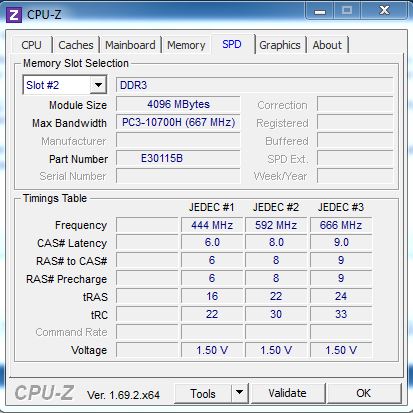
Task: Minimize the CPU-Z window
Action: click(x=320, y=11)
